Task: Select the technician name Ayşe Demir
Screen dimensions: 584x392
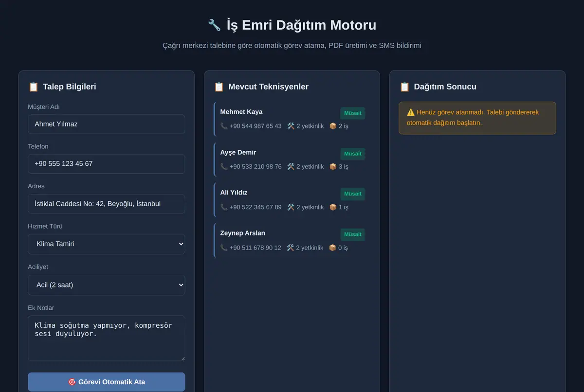Action: coord(238,152)
